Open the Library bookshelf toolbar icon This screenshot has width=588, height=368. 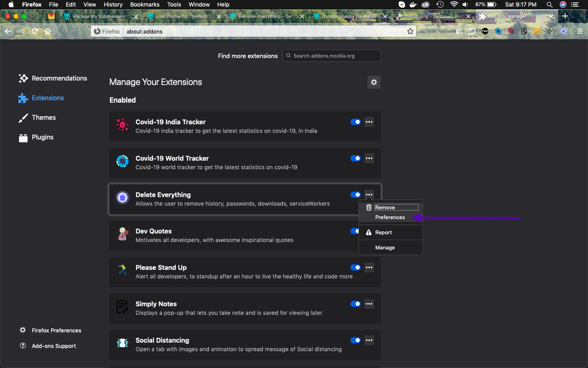click(459, 31)
